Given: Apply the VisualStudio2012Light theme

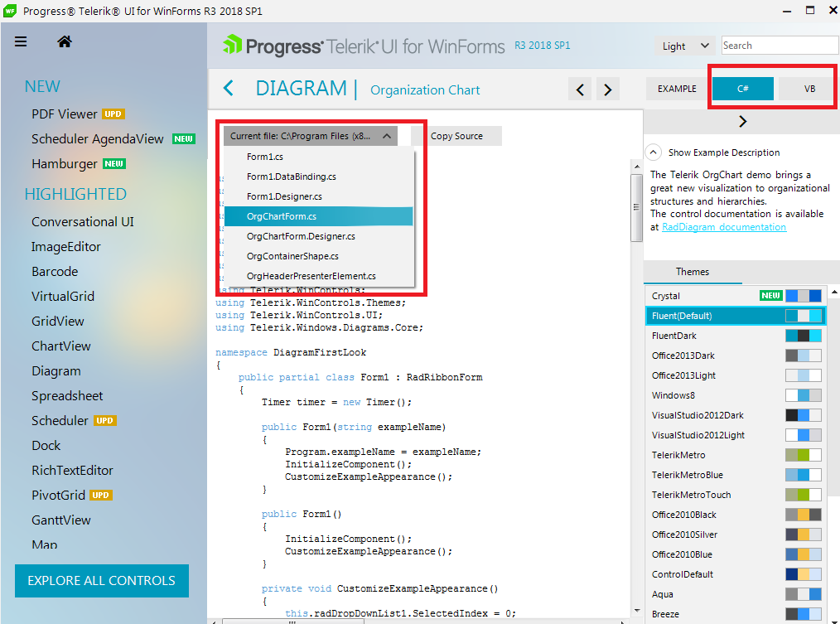Looking at the screenshot, I should (x=735, y=435).
